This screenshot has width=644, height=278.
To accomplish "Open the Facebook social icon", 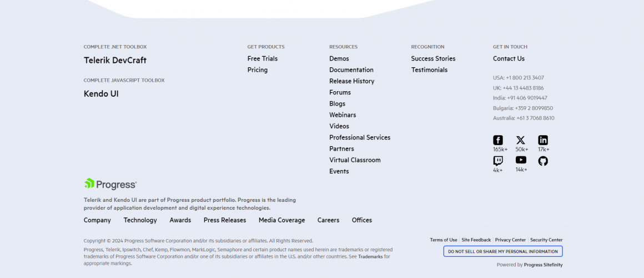I will tap(498, 140).
